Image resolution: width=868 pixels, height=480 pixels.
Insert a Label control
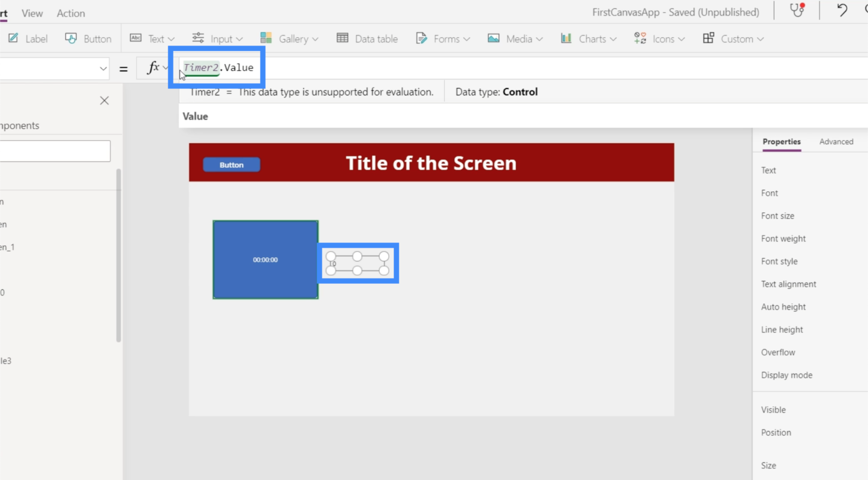(x=28, y=39)
